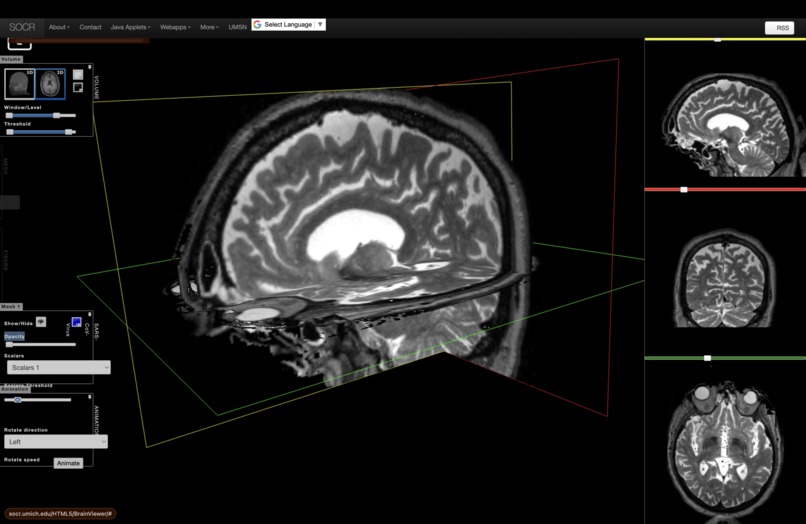Pin the Animation panel with its pin icon

point(89,397)
